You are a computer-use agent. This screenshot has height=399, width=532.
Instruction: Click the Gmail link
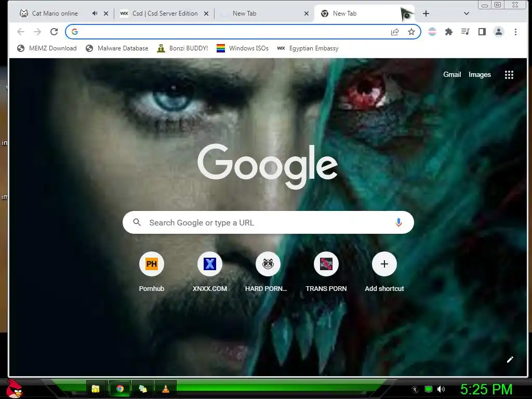452,75
